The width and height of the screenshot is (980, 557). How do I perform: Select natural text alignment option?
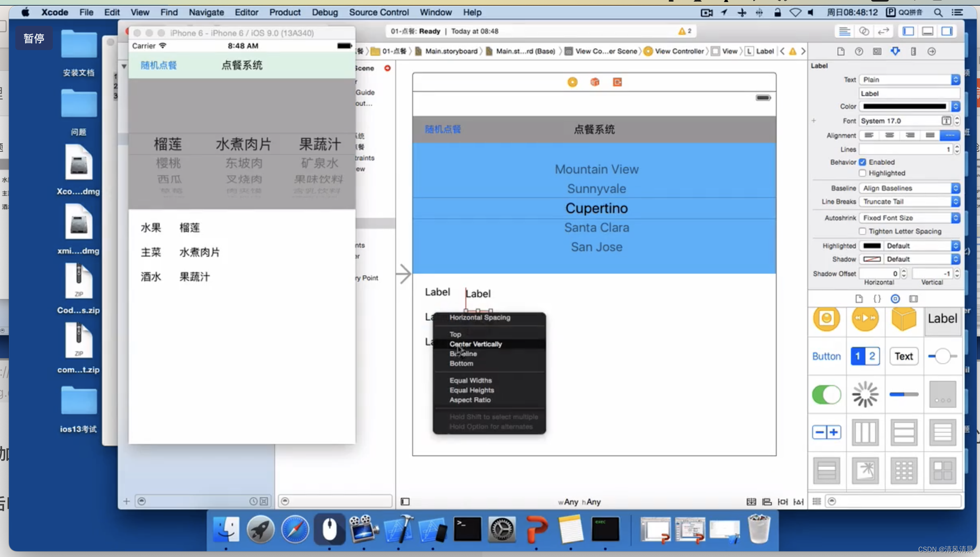950,135
